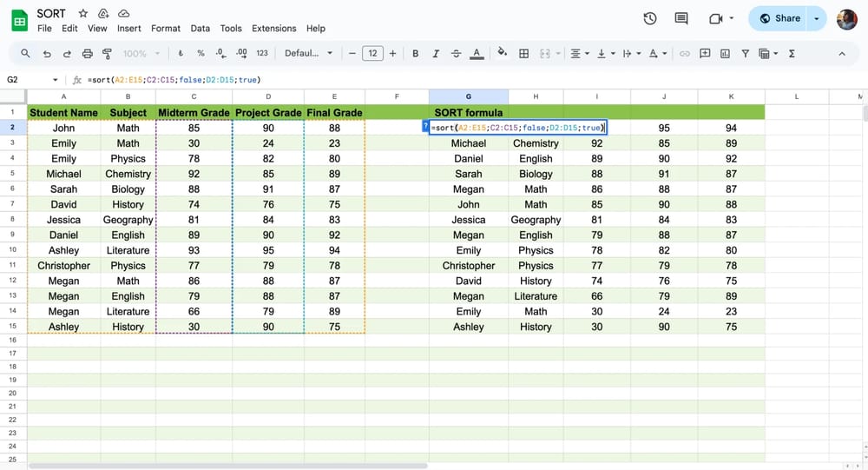The width and height of the screenshot is (868, 470).
Task: Increase font size with plus button
Action: point(393,54)
